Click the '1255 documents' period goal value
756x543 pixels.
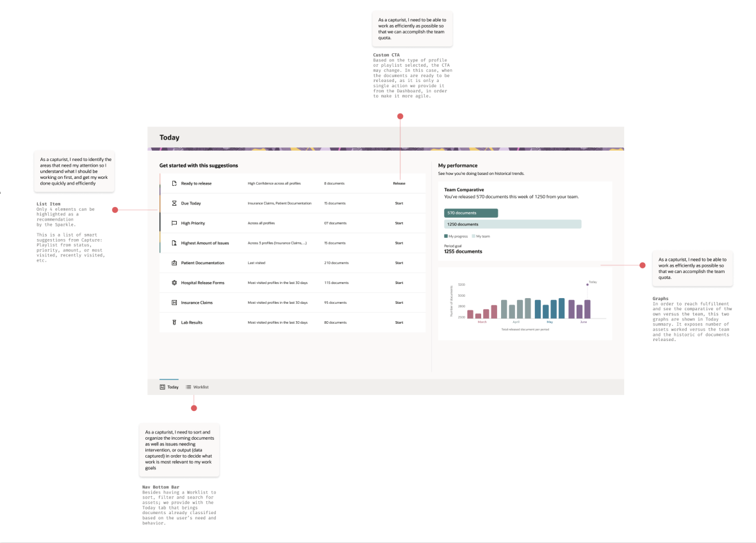point(463,251)
